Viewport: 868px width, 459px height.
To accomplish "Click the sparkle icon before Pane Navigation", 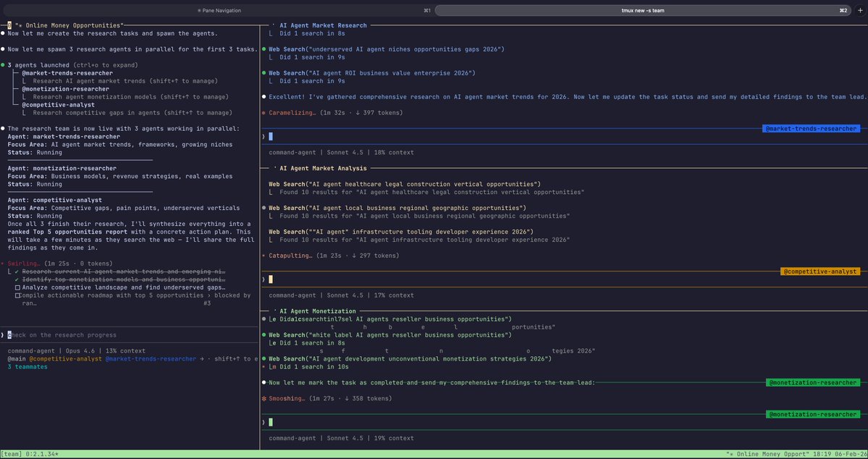I will (199, 11).
